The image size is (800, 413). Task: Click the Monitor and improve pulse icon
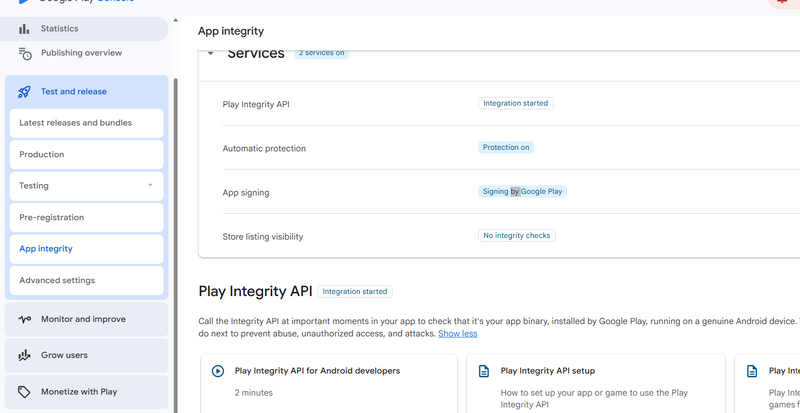click(24, 319)
